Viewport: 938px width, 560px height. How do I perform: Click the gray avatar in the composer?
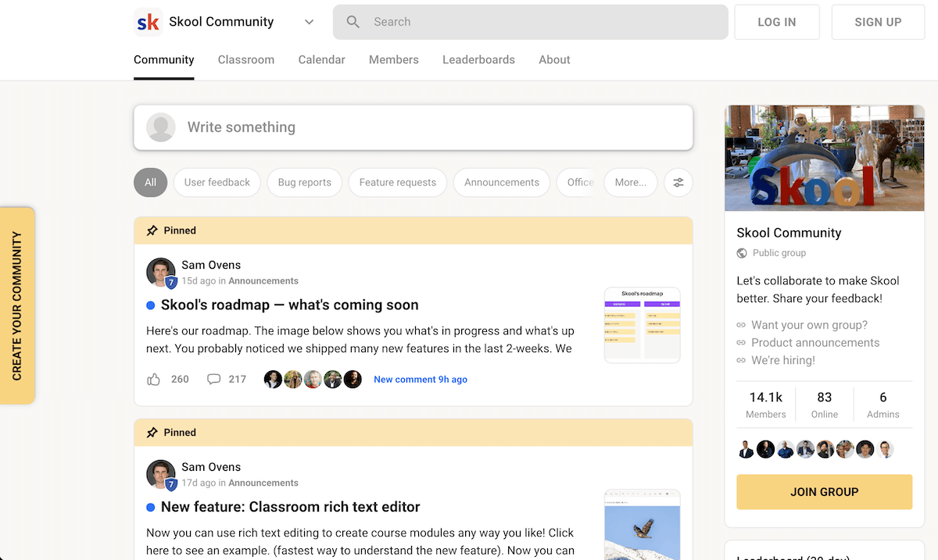click(160, 127)
